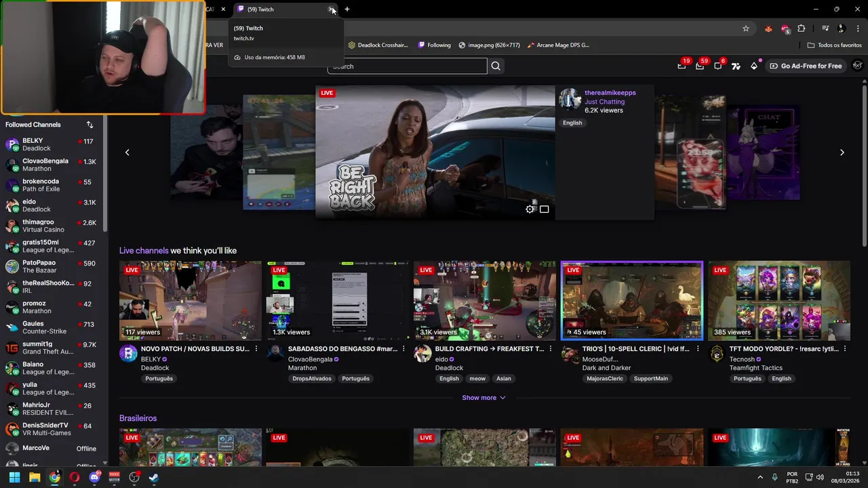This screenshot has width=868, height=488.
Task: Open the fox-shaped browser extension icon
Action: [x=768, y=28]
